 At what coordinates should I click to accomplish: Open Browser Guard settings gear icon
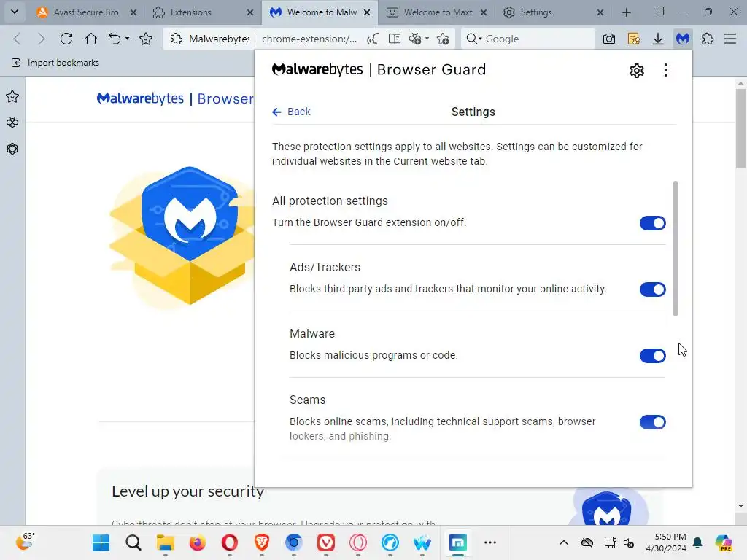tap(636, 71)
